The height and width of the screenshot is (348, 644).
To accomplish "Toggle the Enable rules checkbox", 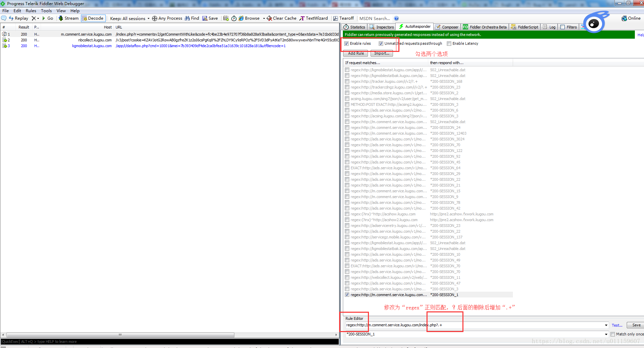I will (346, 43).
